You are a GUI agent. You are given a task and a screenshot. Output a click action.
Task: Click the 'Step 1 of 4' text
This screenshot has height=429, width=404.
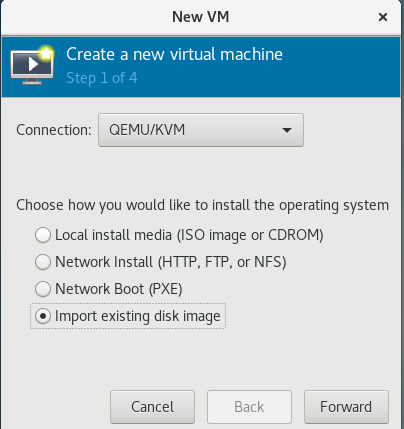pyautogui.click(x=102, y=78)
